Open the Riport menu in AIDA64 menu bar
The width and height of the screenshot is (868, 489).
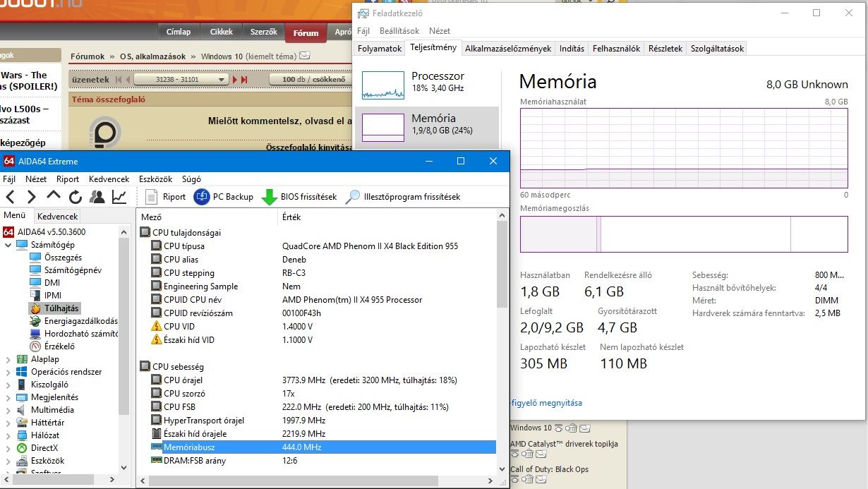68,179
